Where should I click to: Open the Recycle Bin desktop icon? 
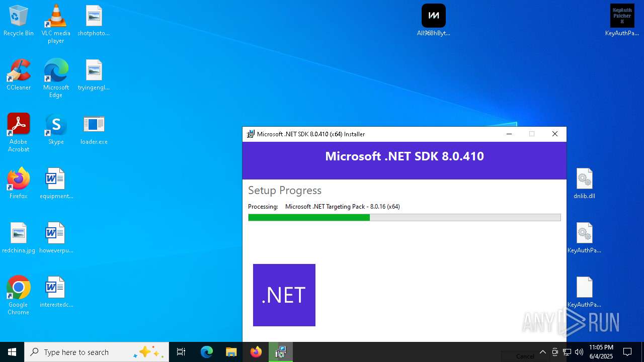click(19, 21)
